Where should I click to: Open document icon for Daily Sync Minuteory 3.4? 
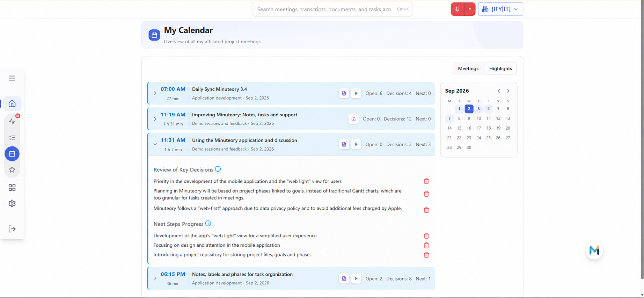(344, 93)
